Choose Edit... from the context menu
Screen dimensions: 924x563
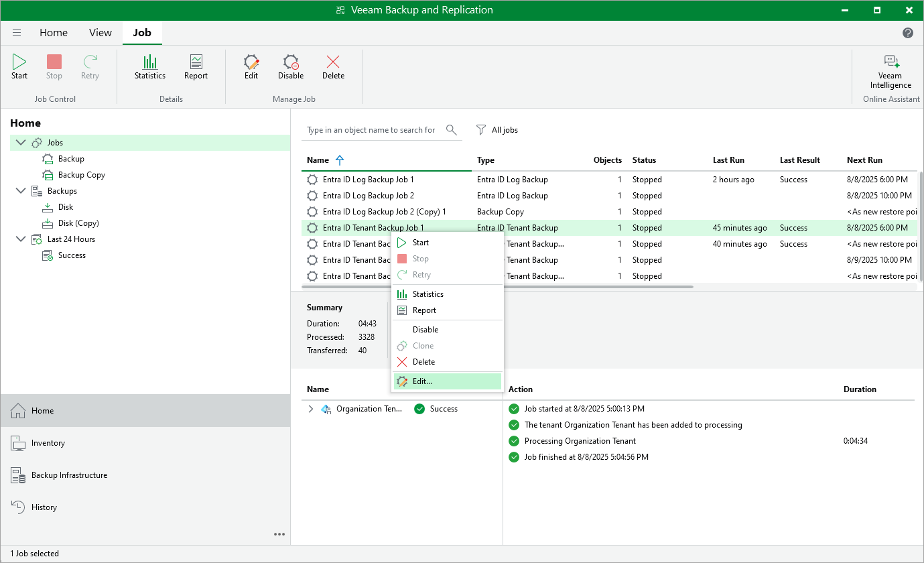(422, 381)
